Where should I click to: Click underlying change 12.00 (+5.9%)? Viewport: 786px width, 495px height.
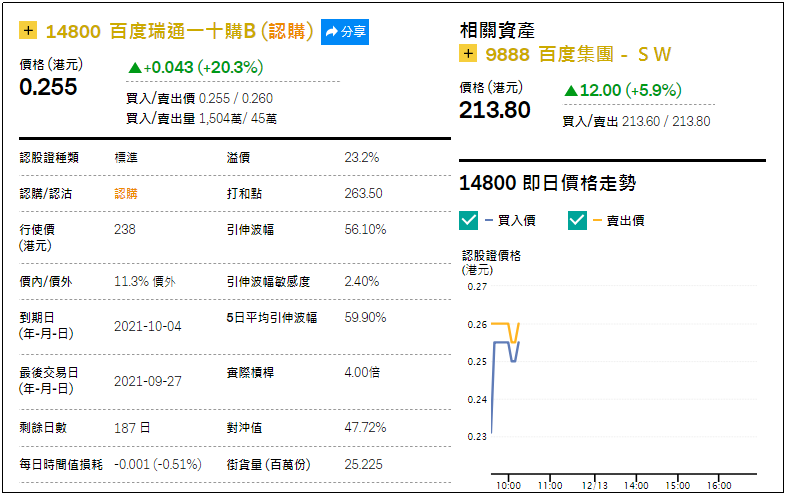tap(623, 90)
